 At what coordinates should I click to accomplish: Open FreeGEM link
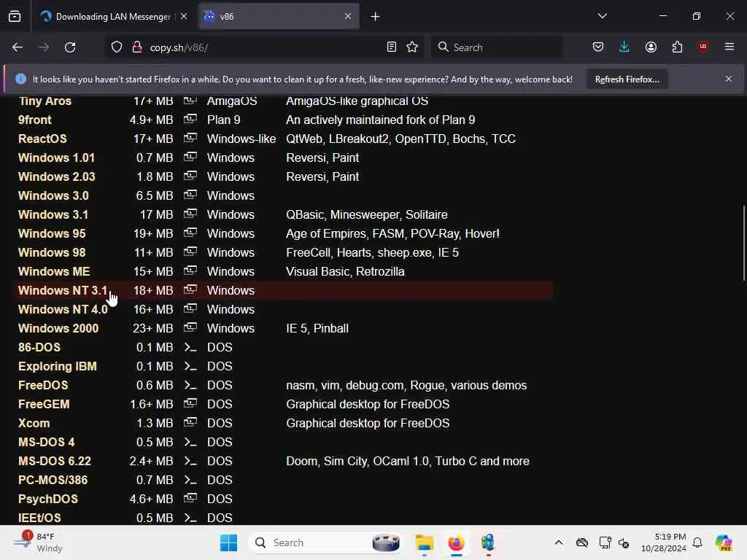click(x=44, y=404)
